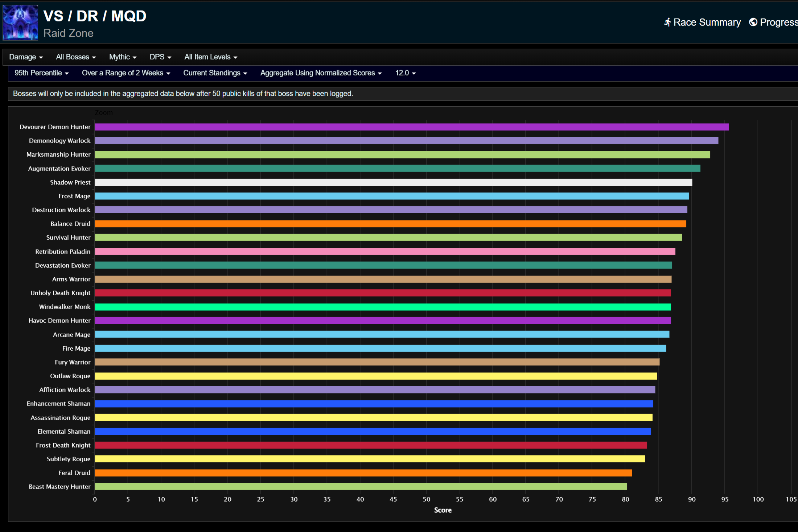Viewport: 798px width, 532px height.
Task: Click the runner icon next to Race Summary
Action: 668,22
